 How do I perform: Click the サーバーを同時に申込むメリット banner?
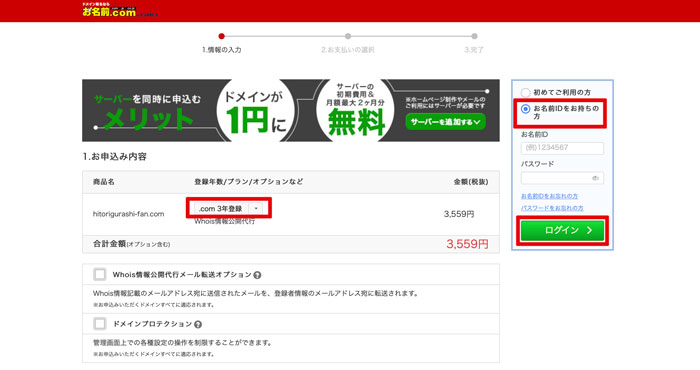[291, 111]
